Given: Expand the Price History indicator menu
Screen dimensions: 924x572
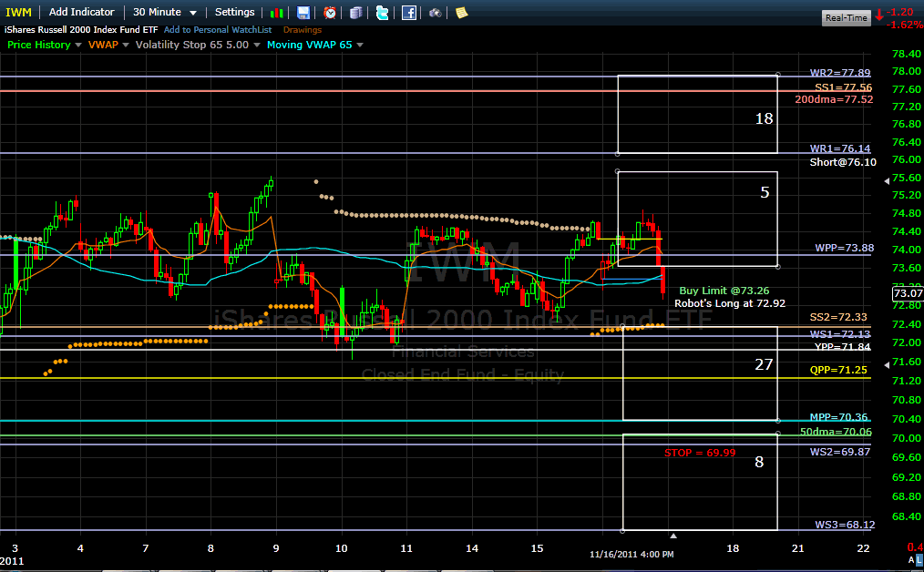Looking at the screenshot, I should (x=77, y=45).
